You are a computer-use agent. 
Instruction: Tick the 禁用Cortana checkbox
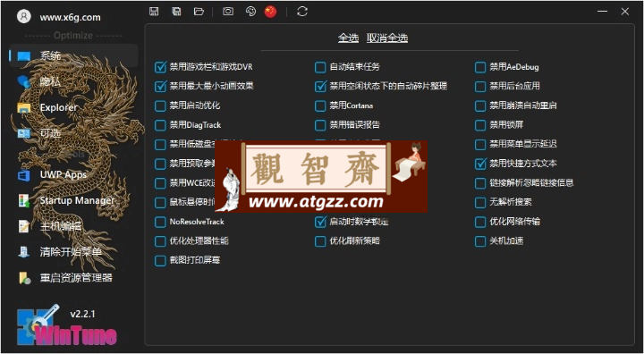click(320, 105)
